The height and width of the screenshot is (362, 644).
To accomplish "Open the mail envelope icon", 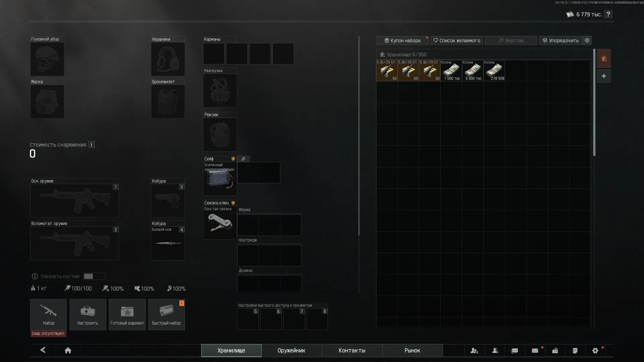I will (535, 351).
